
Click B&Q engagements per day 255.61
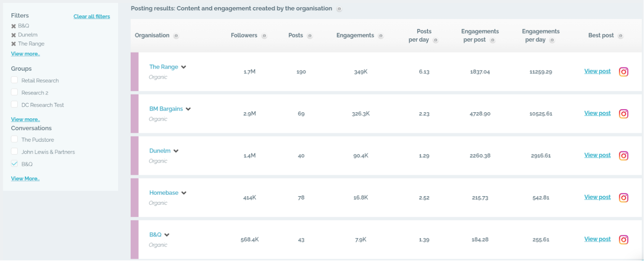[x=541, y=240]
